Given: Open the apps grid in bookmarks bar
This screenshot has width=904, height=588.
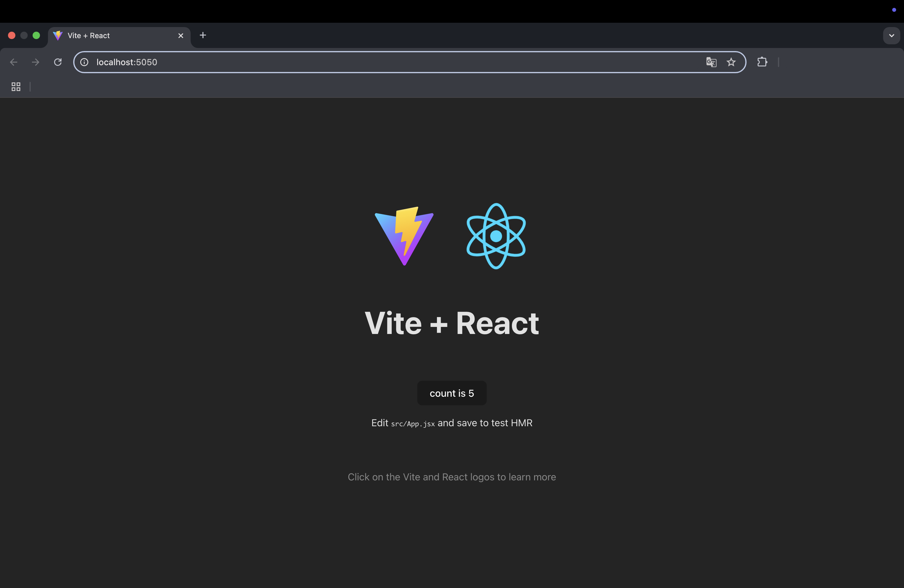Looking at the screenshot, I should tap(16, 87).
